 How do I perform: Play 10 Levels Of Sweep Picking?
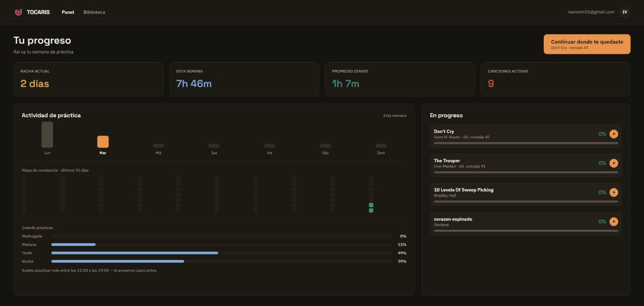(x=614, y=192)
